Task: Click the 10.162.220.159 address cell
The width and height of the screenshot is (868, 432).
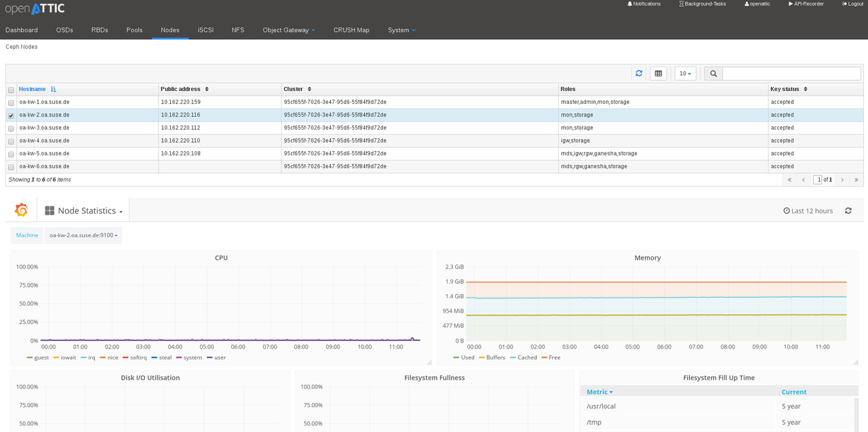Action: coord(220,102)
